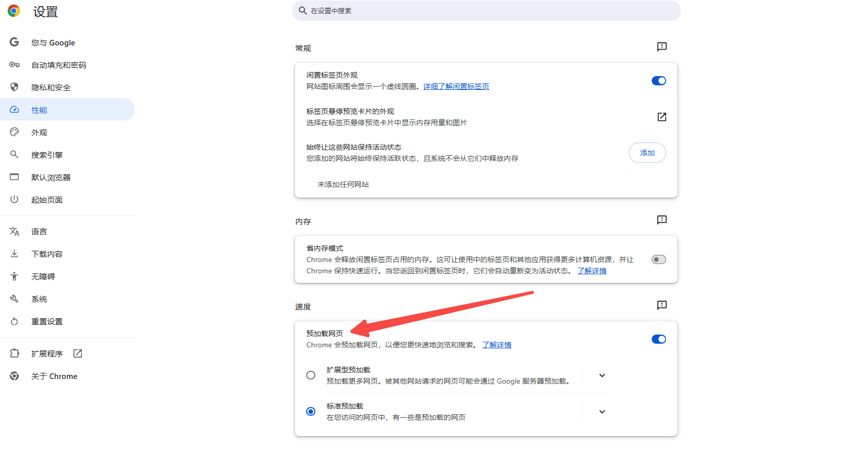Viewport: 868px width, 451px height.
Task: Click the Google G icon in sidebar
Action: 14,42
